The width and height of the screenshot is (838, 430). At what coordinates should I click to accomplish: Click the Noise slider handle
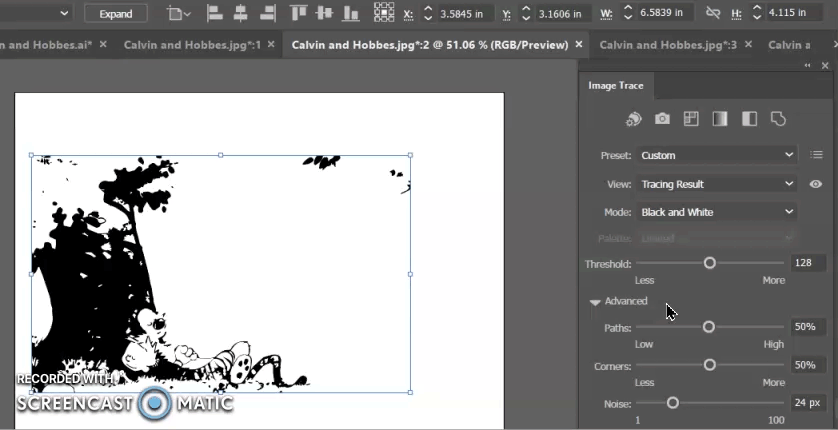673,403
